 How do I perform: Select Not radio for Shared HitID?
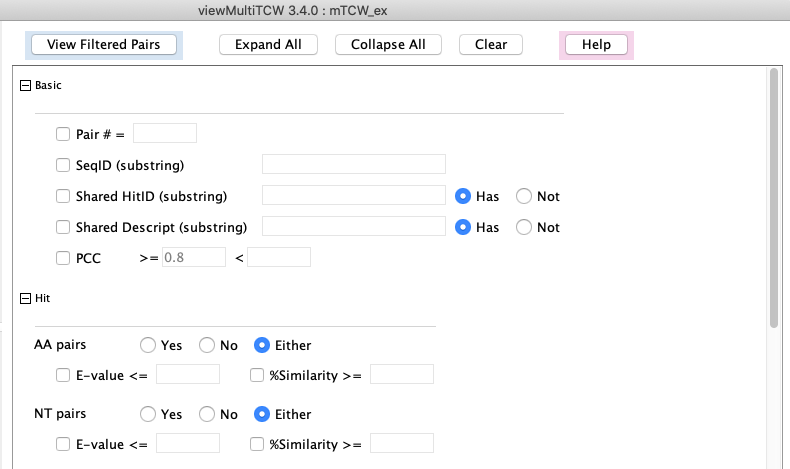pyautogui.click(x=524, y=196)
